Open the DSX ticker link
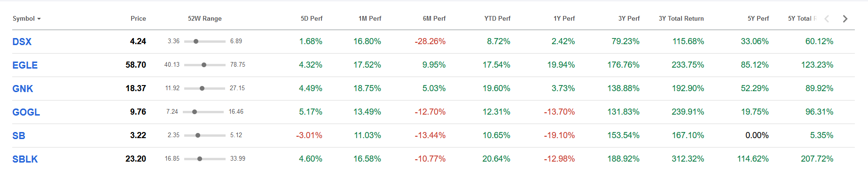868x179 pixels. tap(22, 42)
